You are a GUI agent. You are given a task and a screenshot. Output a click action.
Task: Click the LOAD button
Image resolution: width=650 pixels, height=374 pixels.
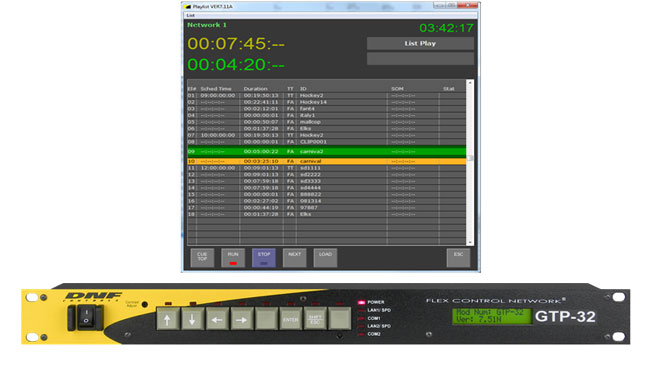[325, 257]
